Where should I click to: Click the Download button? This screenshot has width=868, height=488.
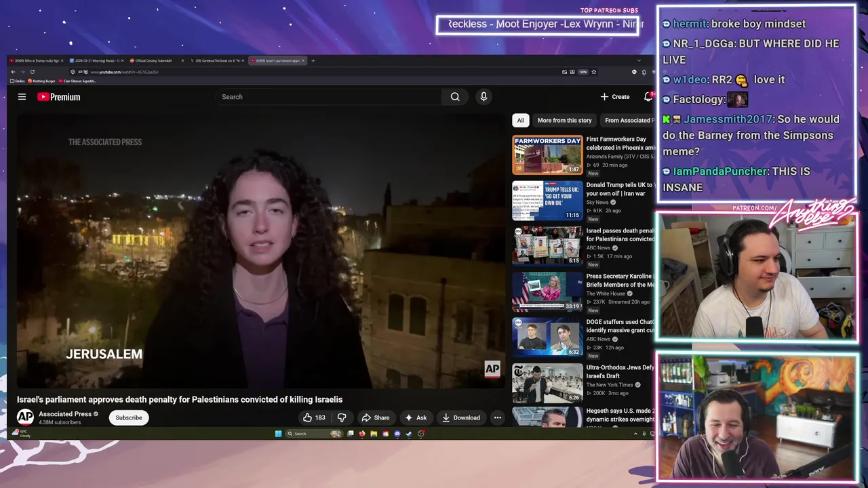[461, 418]
